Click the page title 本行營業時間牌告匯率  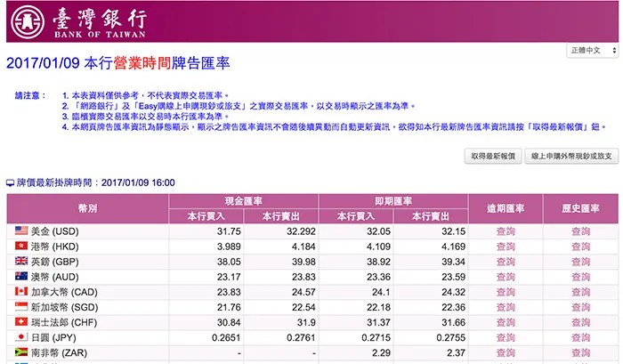pos(158,63)
